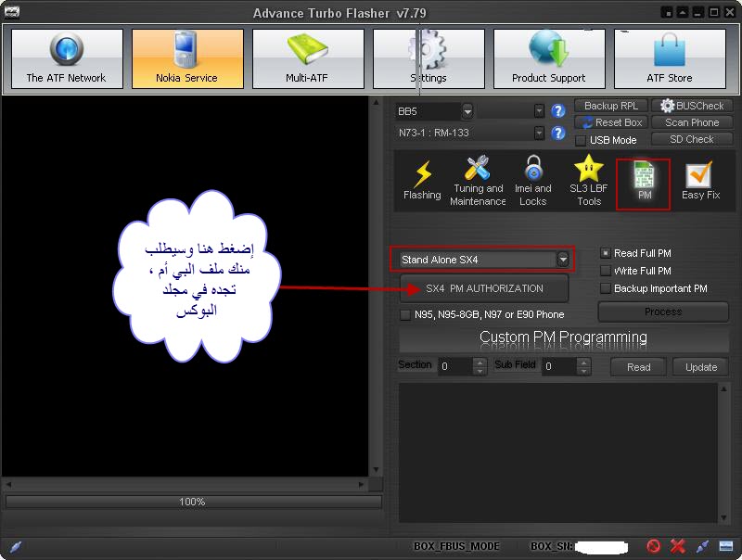742x560 pixels.
Task: Expand the BB5 platform dropdown
Action: [467, 111]
